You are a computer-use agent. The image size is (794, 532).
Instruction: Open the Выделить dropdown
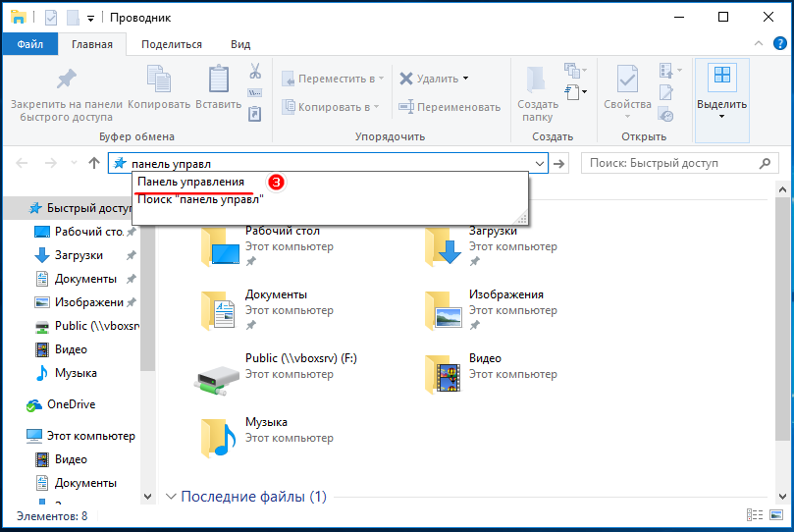(722, 100)
